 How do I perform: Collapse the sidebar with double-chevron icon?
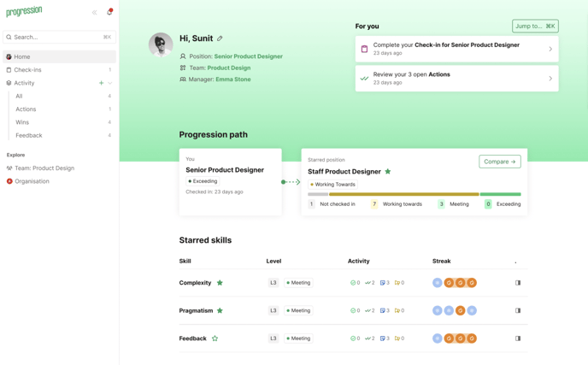(94, 13)
